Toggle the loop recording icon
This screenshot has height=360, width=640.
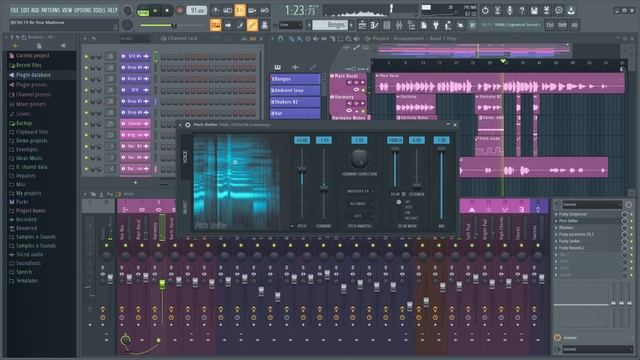point(265,10)
